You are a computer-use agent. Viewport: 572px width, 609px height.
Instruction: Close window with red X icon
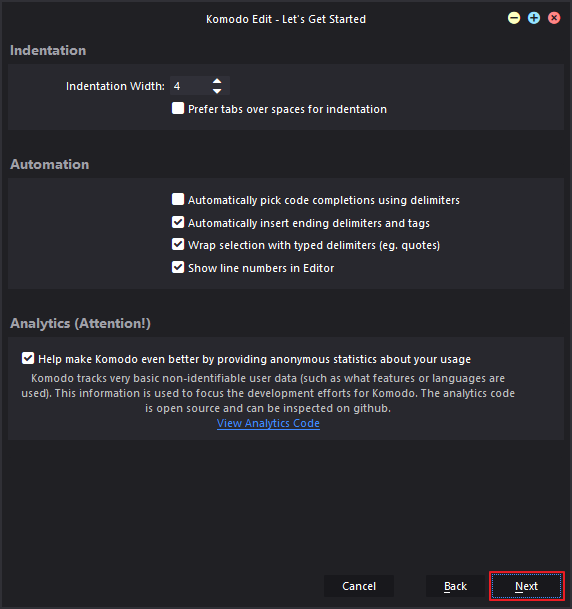pyautogui.click(x=554, y=18)
